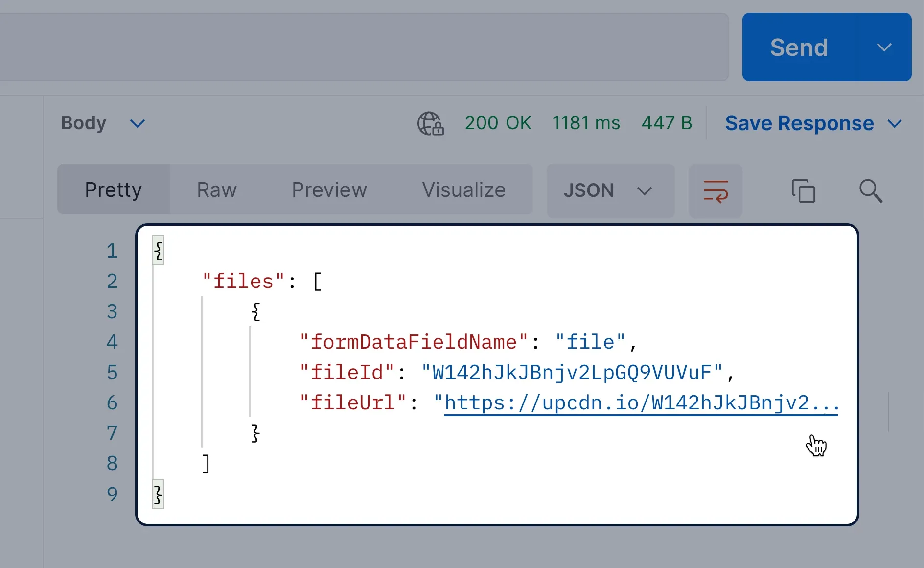Click line number 9 in the gutter
This screenshot has height=568, width=924.
tap(112, 494)
